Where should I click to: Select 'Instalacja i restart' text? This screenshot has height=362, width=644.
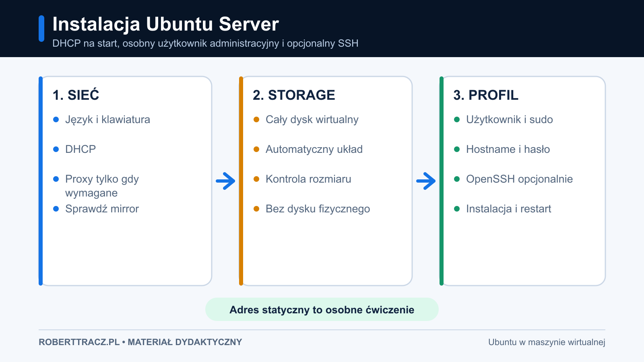click(508, 209)
